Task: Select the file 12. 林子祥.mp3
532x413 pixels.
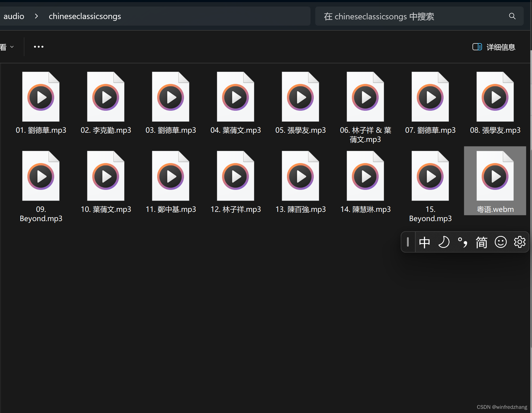Action: click(235, 182)
